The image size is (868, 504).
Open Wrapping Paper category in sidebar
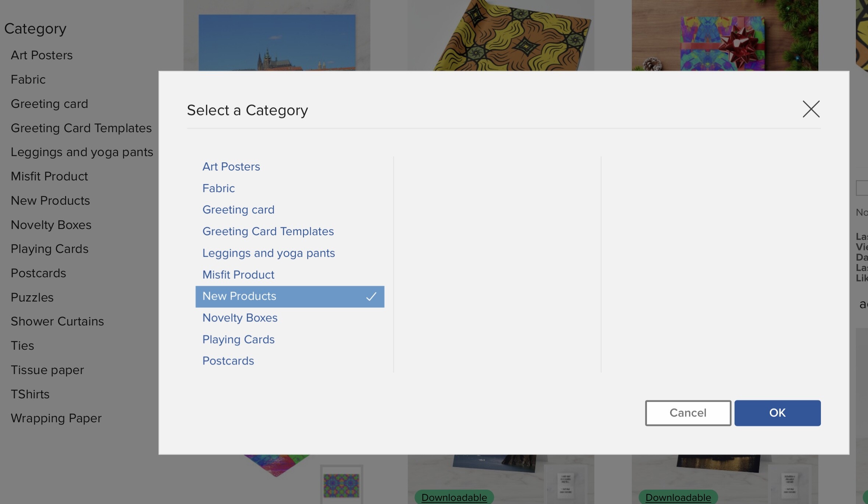tap(56, 418)
